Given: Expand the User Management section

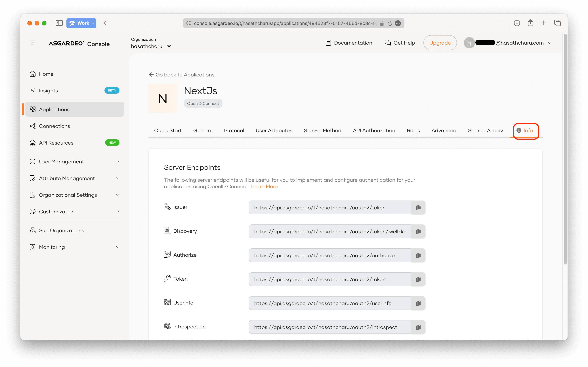Looking at the screenshot, I should (75, 162).
